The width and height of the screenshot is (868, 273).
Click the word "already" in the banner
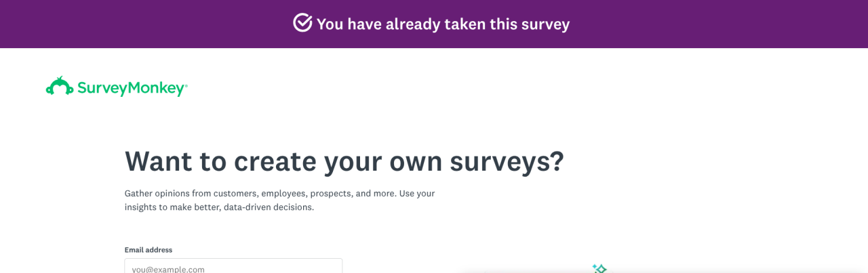tap(412, 24)
